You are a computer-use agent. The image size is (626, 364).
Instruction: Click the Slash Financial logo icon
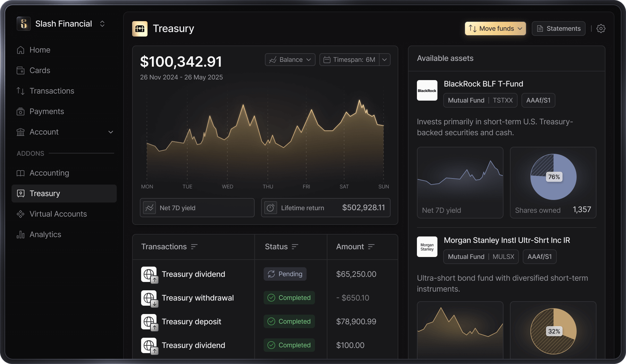point(24,24)
